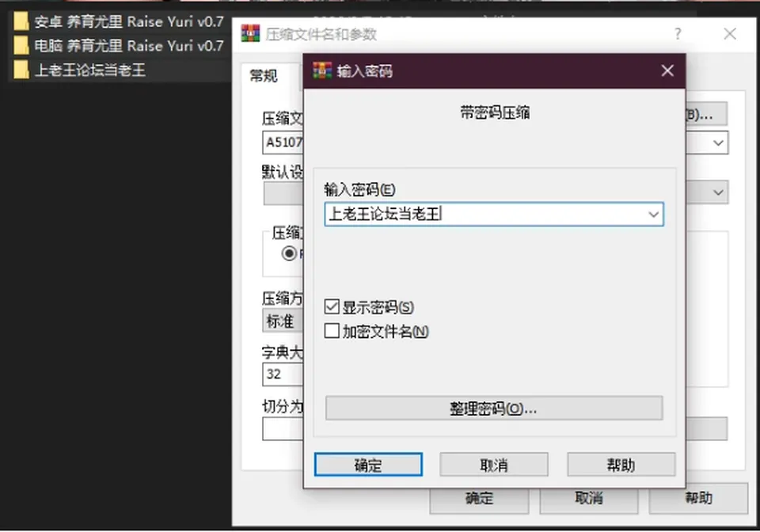This screenshot has height=532, width=760.
Task: Select the file name 上老王论坛当老王
Action: pyautogui.click(x=90, y=70)
